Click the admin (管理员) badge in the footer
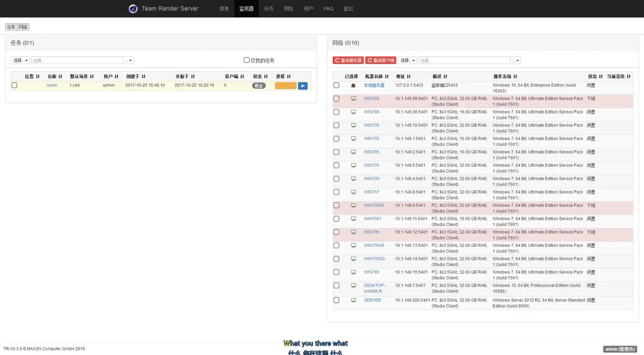This screenshot has height=355, width=644. click(x=619, y=349)
